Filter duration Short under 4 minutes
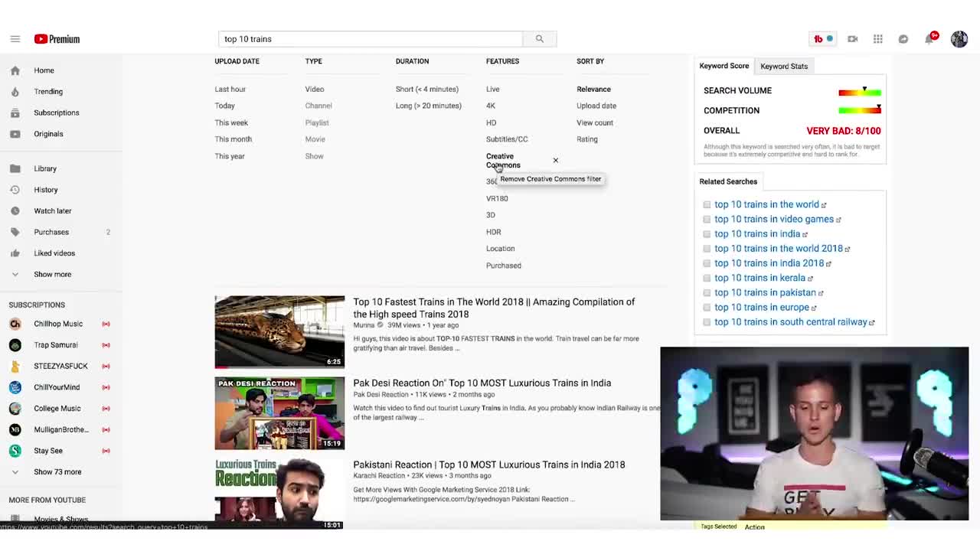 [427, 90]
